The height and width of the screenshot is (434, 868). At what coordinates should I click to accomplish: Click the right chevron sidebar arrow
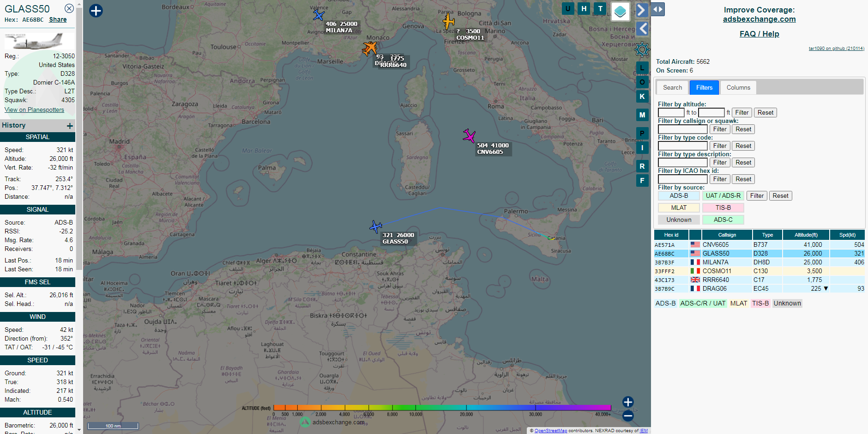(642, 10)
